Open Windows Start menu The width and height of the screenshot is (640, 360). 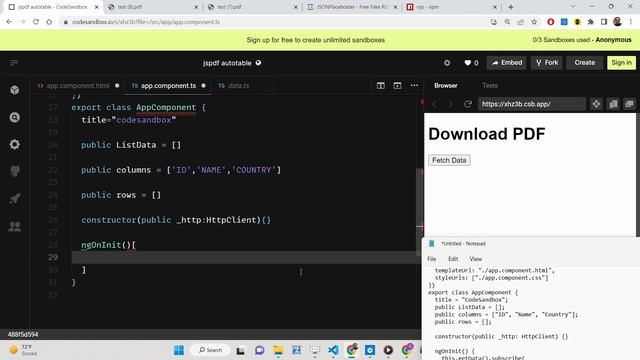[179, 350]
